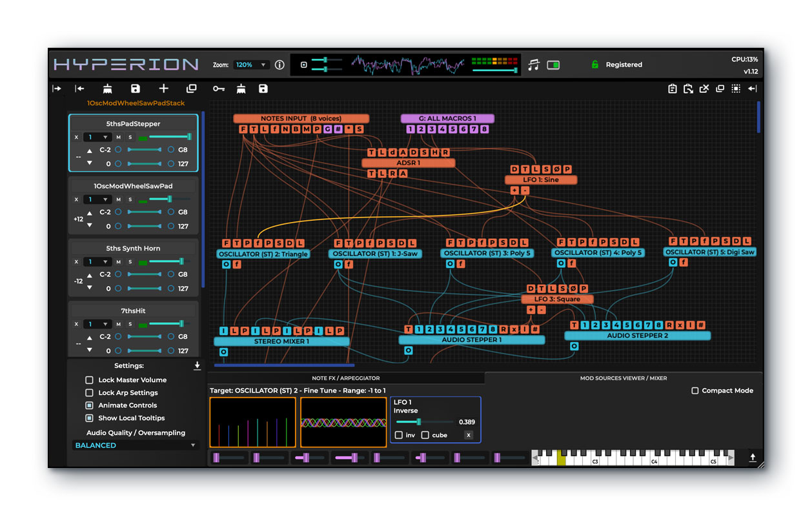Click the vertical scrollbar of the patch grid
This screenshot has height=510, width=812.
758,116
